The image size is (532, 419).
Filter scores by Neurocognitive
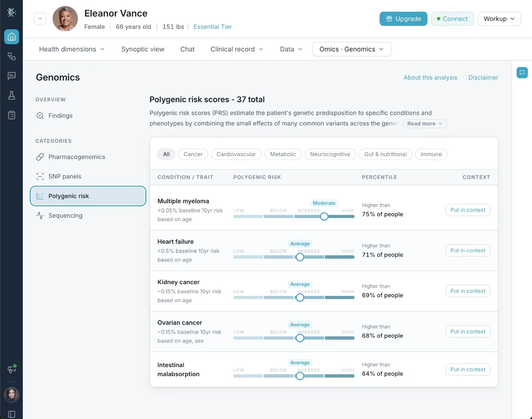[330, 154]
